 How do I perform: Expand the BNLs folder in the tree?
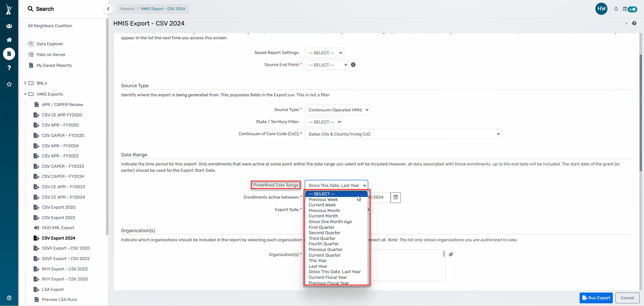click(25, 83)
